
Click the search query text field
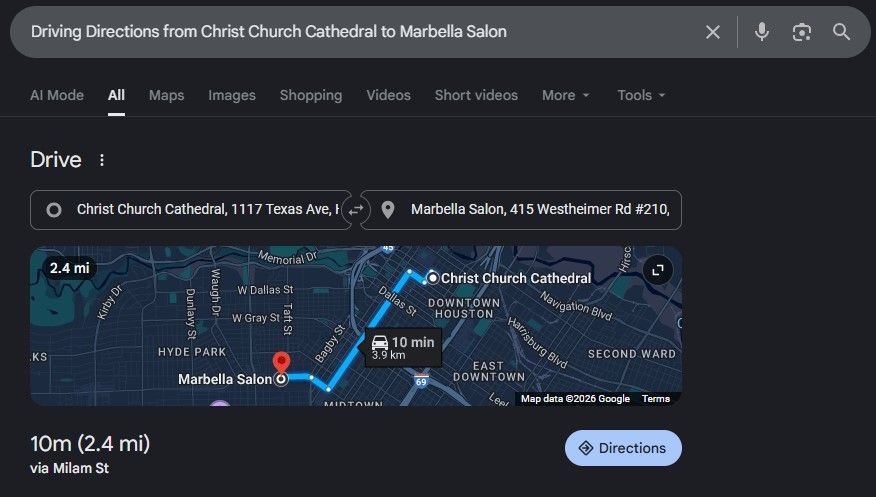pos(350,32)
